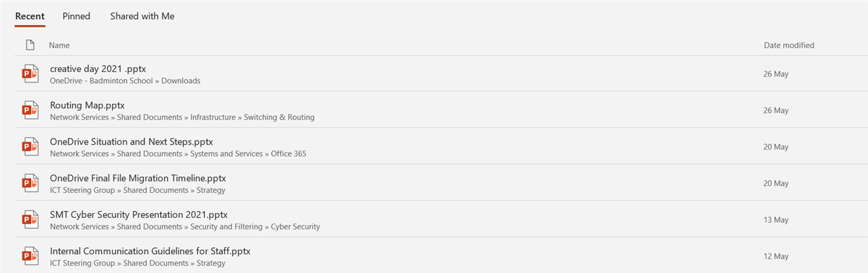This screenshot has height=273, width=868.
Task: Open Routing Map.pptx file
Action: tap(87, 105)
